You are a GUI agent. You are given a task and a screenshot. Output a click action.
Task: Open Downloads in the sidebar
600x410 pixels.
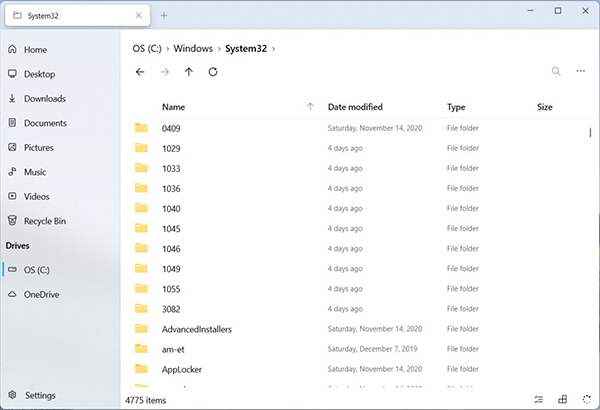click(44, 99)
